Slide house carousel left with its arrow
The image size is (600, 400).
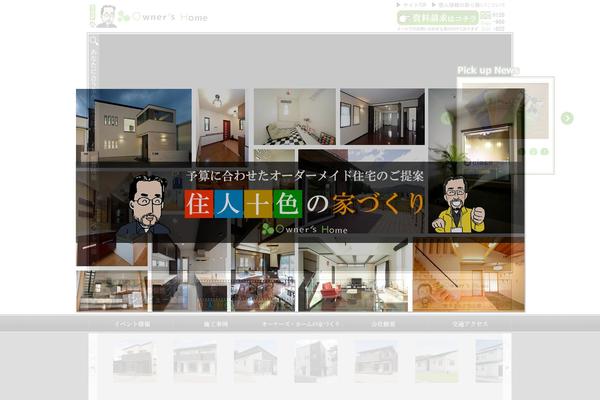(x=93, y=368)
